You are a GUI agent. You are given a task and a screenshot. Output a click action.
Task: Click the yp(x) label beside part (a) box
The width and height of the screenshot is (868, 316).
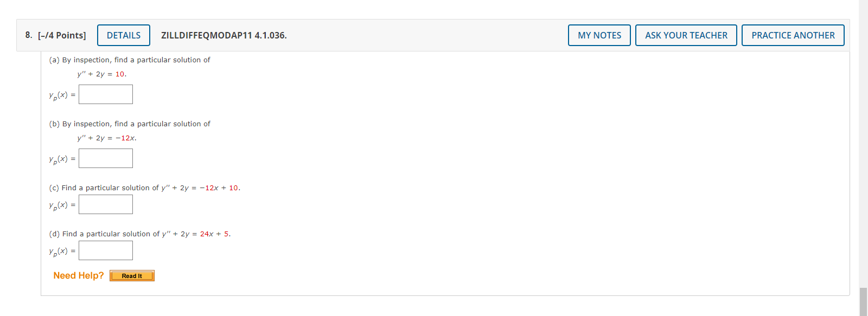pos(59,95)
